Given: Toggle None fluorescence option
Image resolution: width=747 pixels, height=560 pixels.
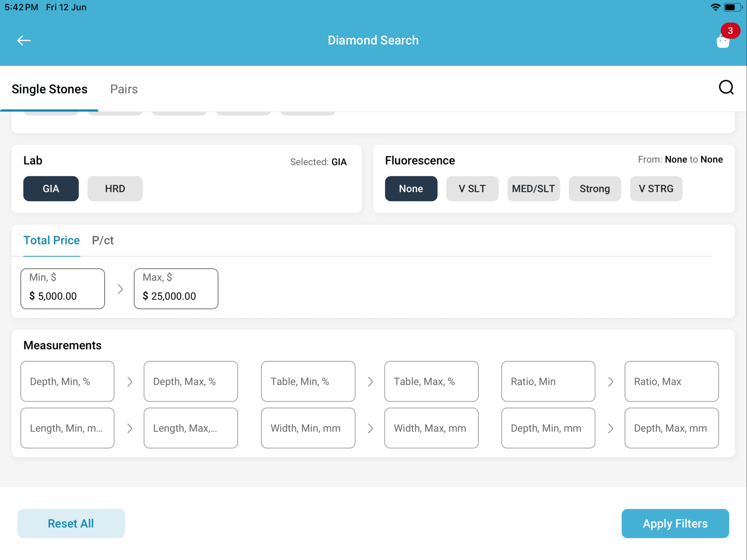Looking at the screenshot, I should coord(411,188).
